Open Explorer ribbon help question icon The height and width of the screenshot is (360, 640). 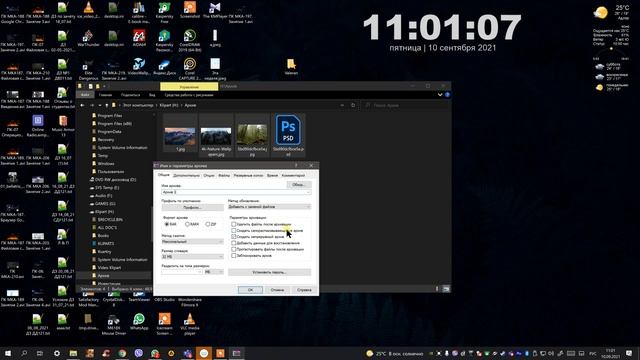tap(447, 95)
